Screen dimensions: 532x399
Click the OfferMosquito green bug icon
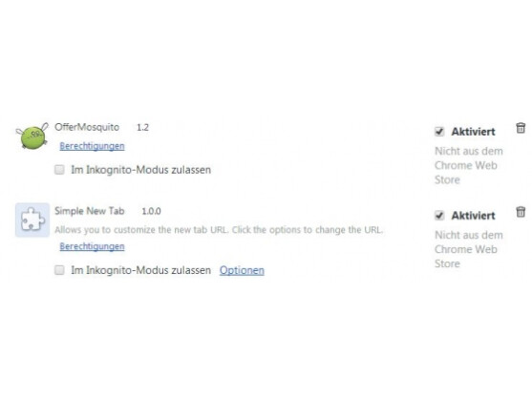pos(32,136)
